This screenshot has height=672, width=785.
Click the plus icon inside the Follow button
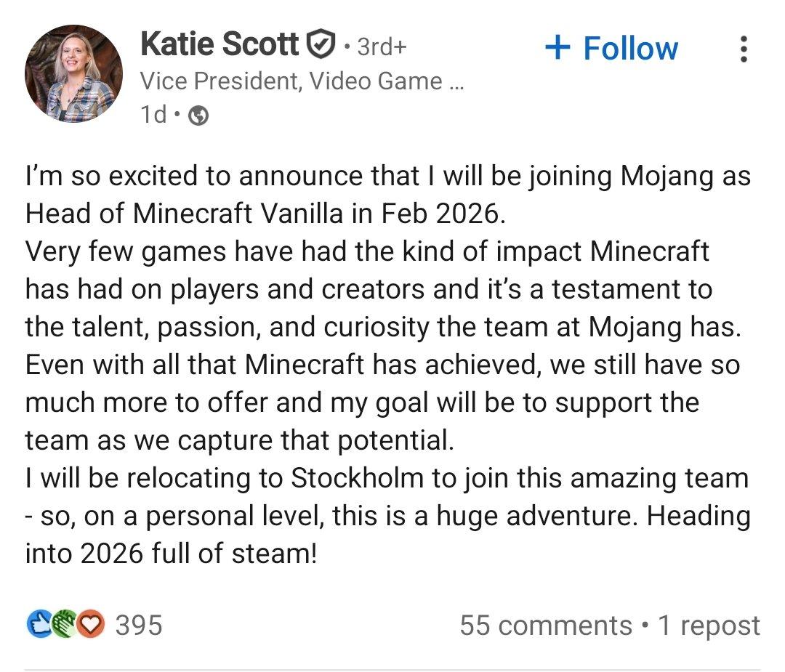point(557,46)
